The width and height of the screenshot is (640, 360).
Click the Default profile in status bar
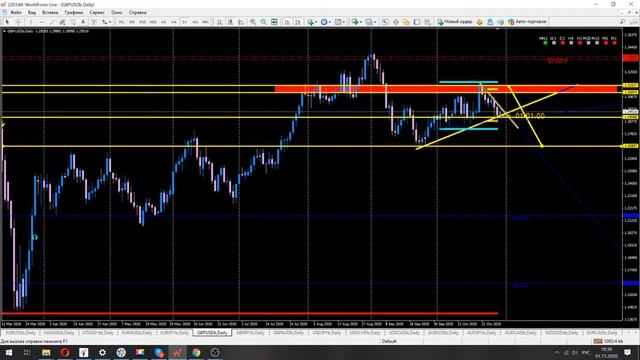point(389,341)
